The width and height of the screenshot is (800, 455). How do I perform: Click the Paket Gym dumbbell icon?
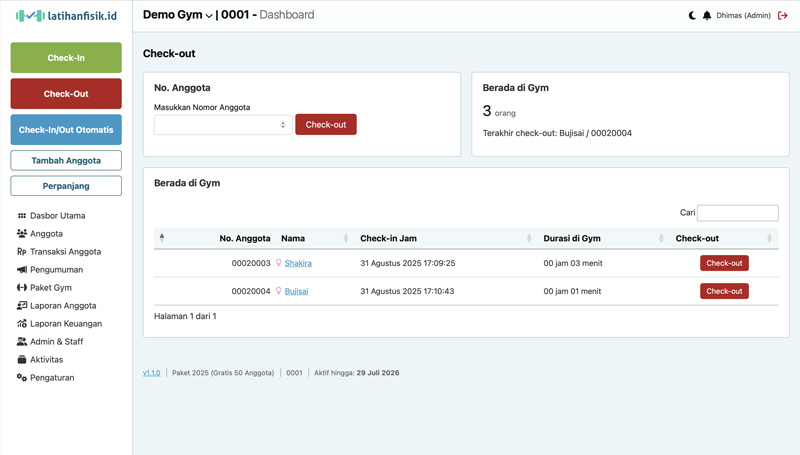tap(22, 288)
